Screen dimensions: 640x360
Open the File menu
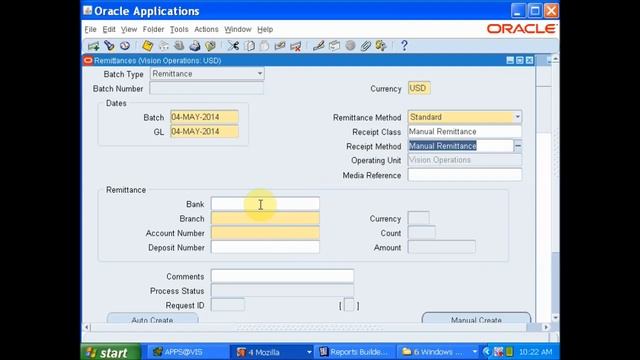[x=90, y=29]
